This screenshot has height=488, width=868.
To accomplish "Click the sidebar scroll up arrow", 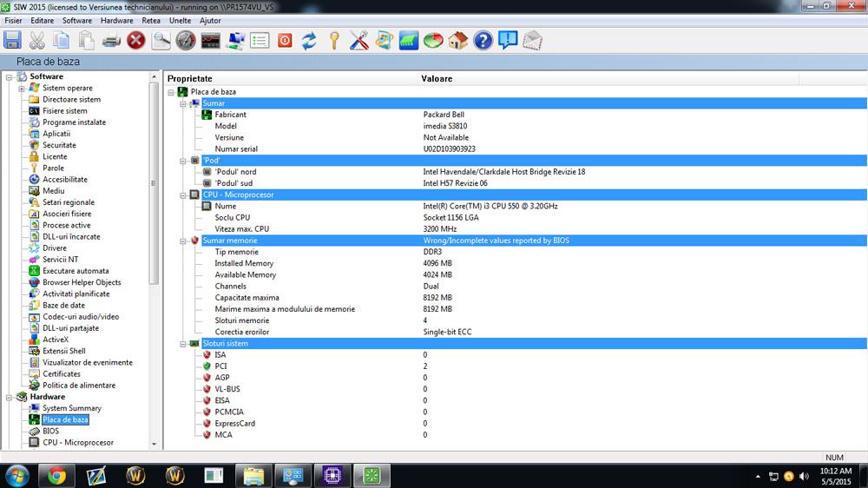I will (x=154, y=76).
